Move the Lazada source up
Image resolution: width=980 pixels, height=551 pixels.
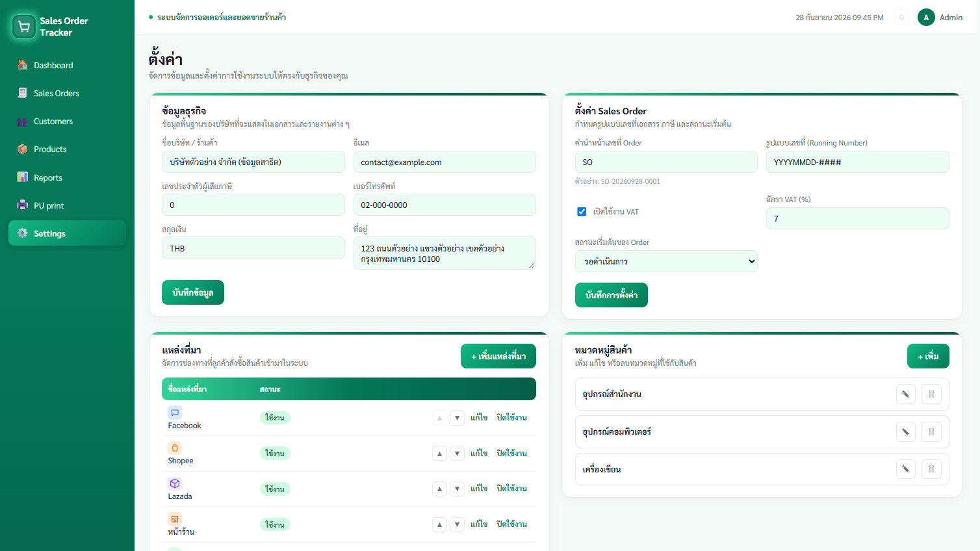[x=440, y=489]
